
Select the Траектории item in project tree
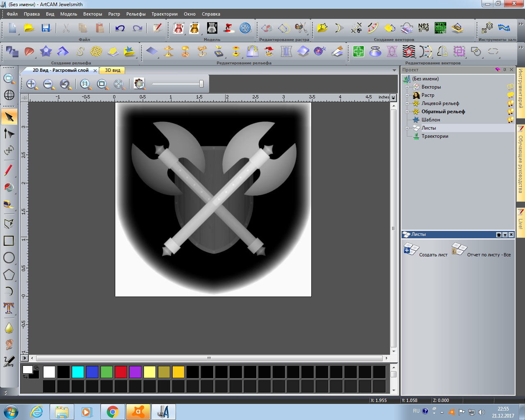[x=435, y=136]
